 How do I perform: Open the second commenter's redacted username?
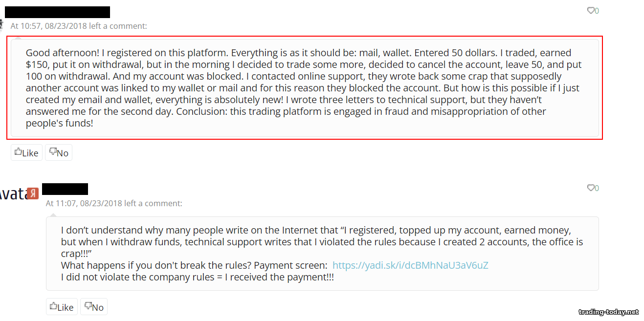(65, 189)
